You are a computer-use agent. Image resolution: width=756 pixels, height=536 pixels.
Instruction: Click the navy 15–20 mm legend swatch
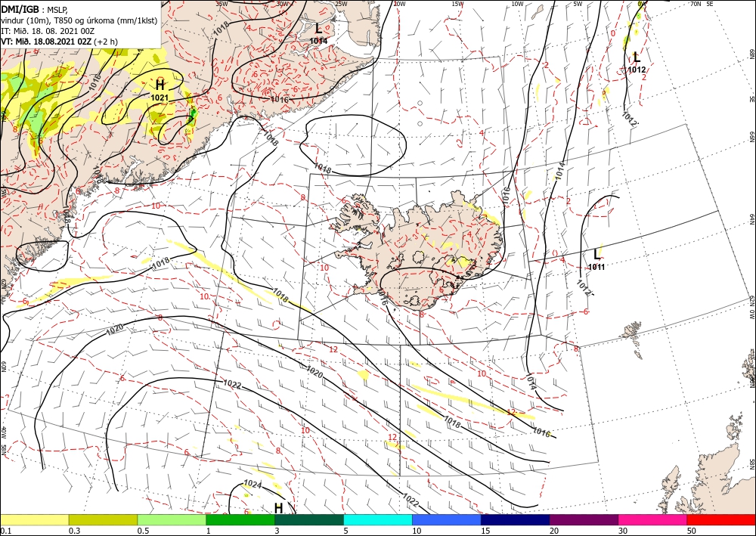click(516, 519)
